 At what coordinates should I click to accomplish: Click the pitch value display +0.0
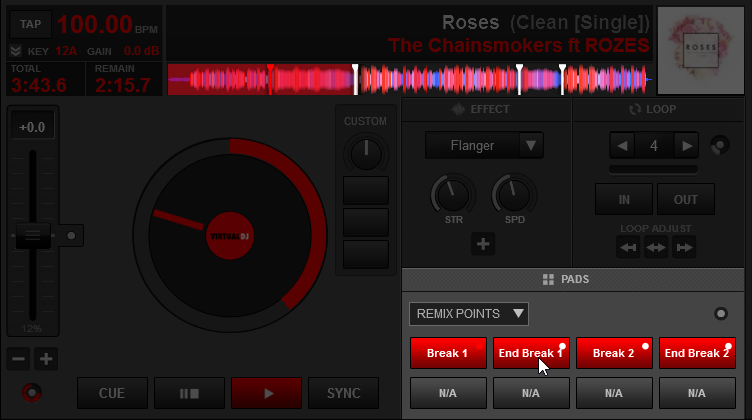(x=33, y=127)
